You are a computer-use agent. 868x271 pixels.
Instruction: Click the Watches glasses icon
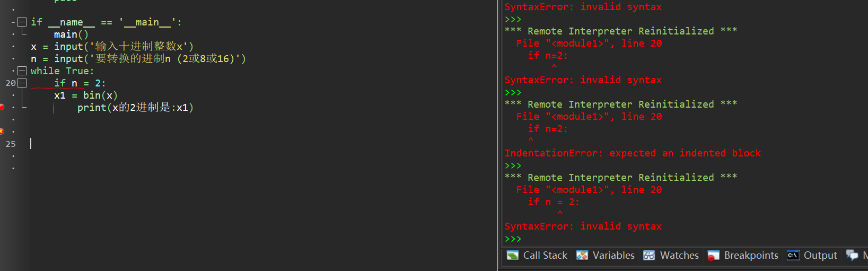[649, 256]
